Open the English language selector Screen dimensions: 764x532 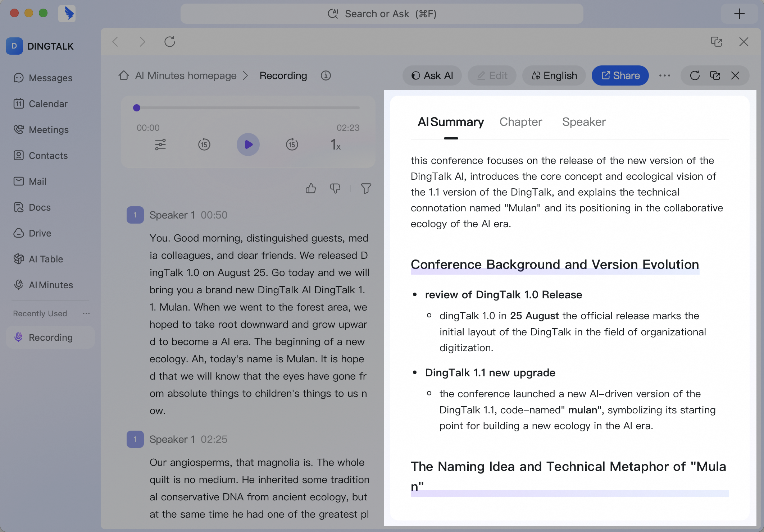pos(554,75)
